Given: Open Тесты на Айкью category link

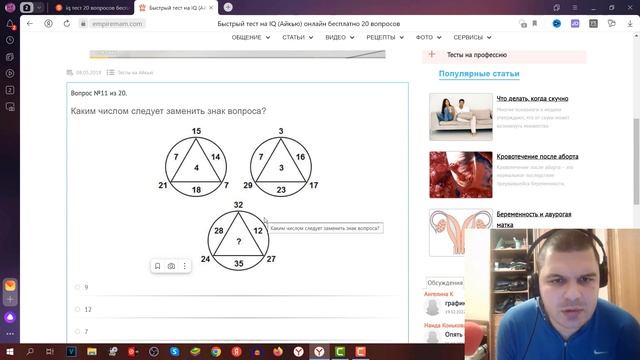Looking at the screenshot, I should click(135, 73).
